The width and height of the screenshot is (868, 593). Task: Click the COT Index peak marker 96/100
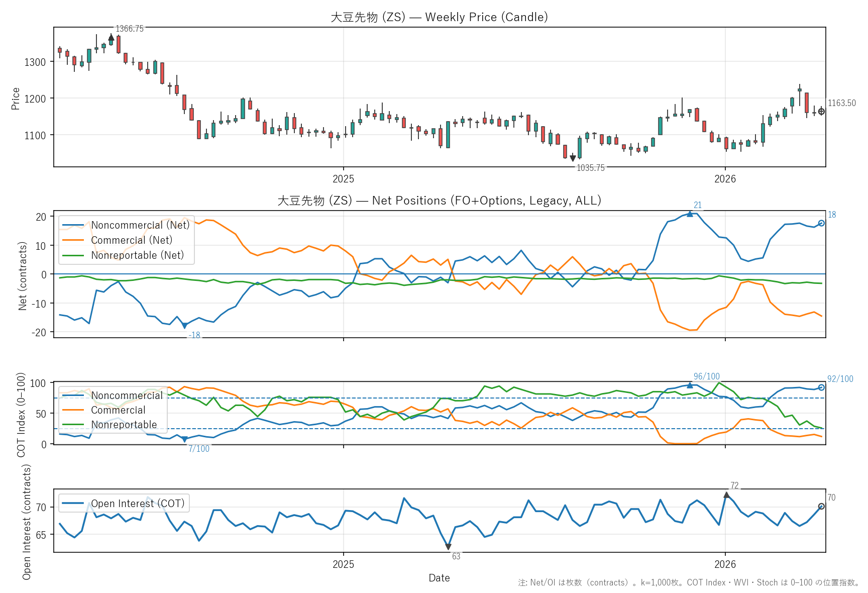click(x=690, y=385)
